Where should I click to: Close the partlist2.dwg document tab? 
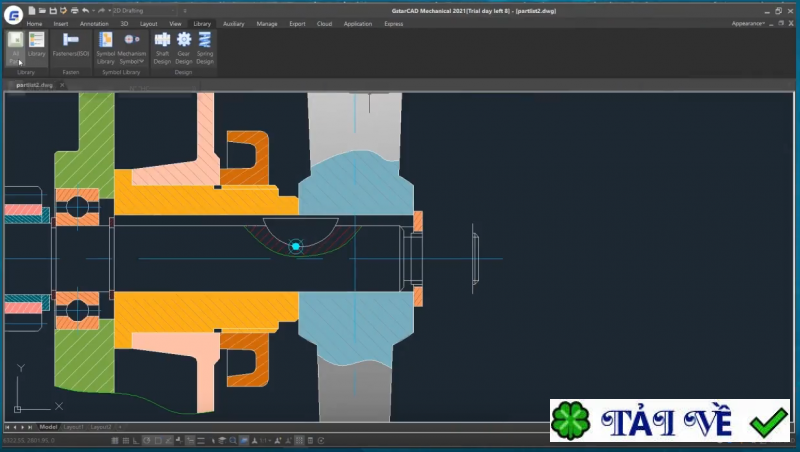click(x=62, y=86)
